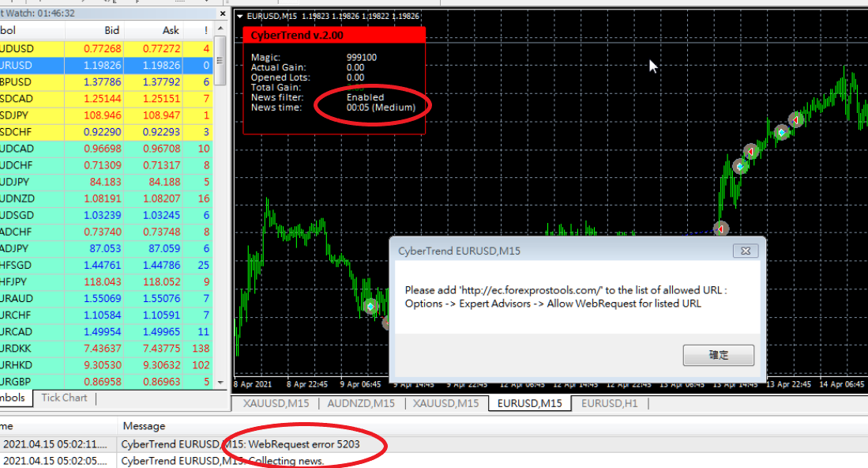Viewport: 868px width, 468px height.
Task: Switch to the AUDNZD,M15 chart tab
Action: 361,403
